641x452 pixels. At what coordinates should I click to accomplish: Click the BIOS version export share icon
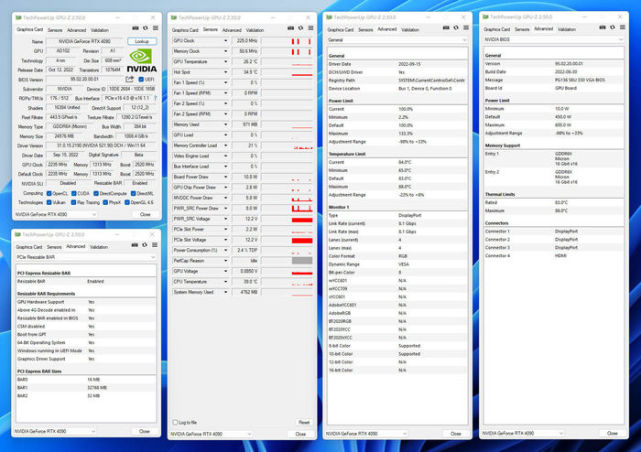130,79
